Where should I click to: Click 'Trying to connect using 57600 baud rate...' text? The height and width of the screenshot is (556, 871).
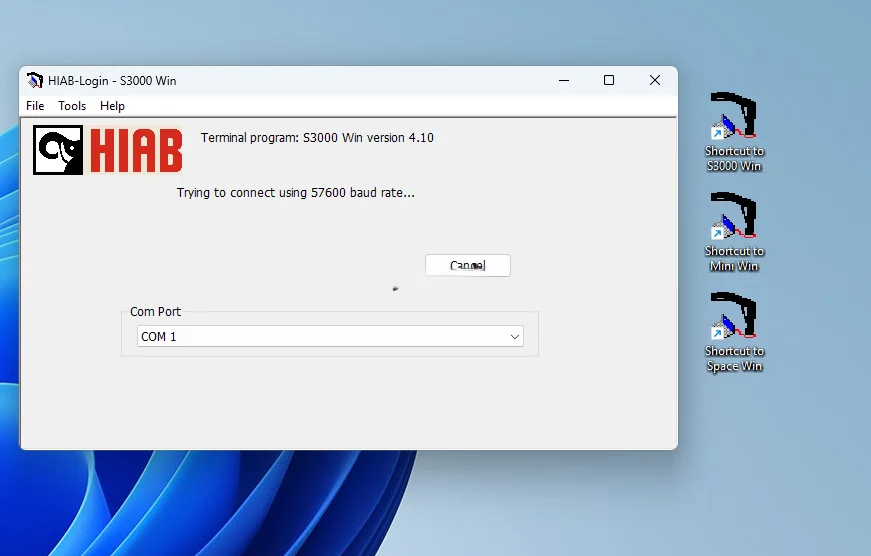pos(296,193)
